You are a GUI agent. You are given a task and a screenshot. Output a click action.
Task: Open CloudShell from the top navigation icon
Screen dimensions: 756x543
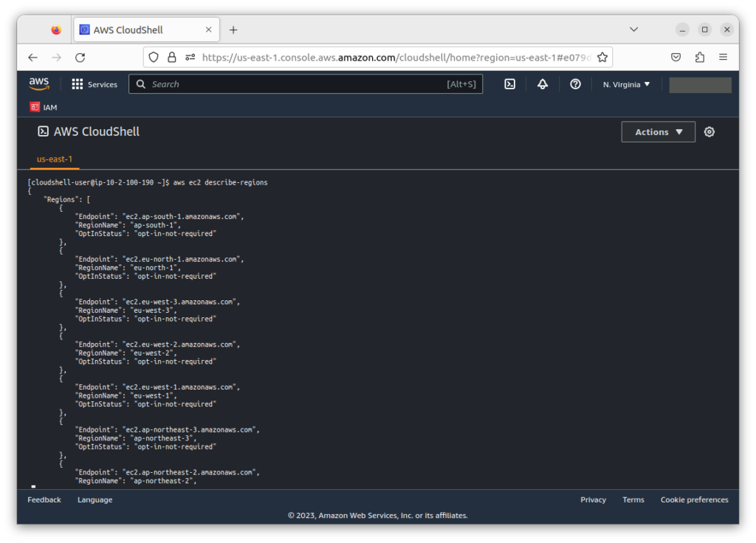click(x=509, y=84)
